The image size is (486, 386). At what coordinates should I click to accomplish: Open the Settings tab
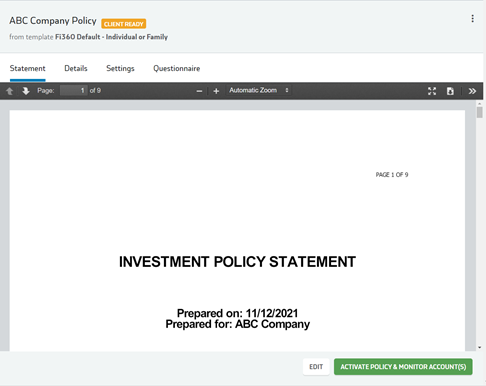120,69
